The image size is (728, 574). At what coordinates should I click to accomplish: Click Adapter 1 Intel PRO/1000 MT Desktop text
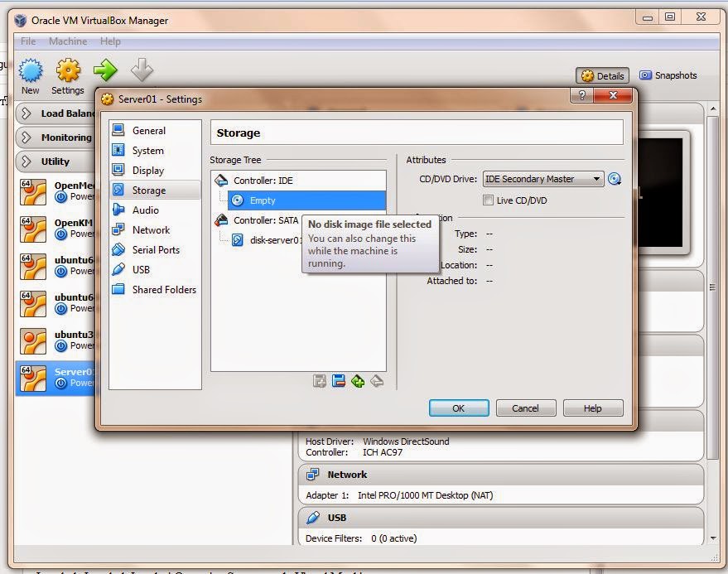pyautogui.click(x=399, y=495)
